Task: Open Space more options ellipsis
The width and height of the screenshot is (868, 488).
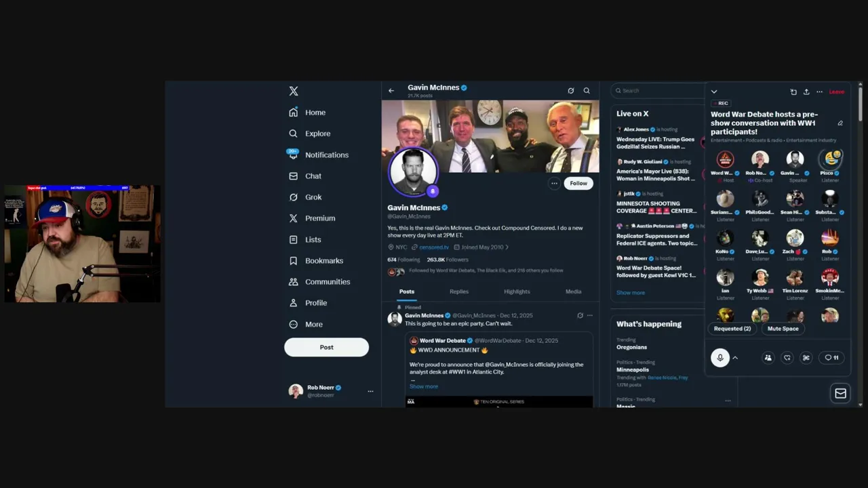Action: point(819,91)
